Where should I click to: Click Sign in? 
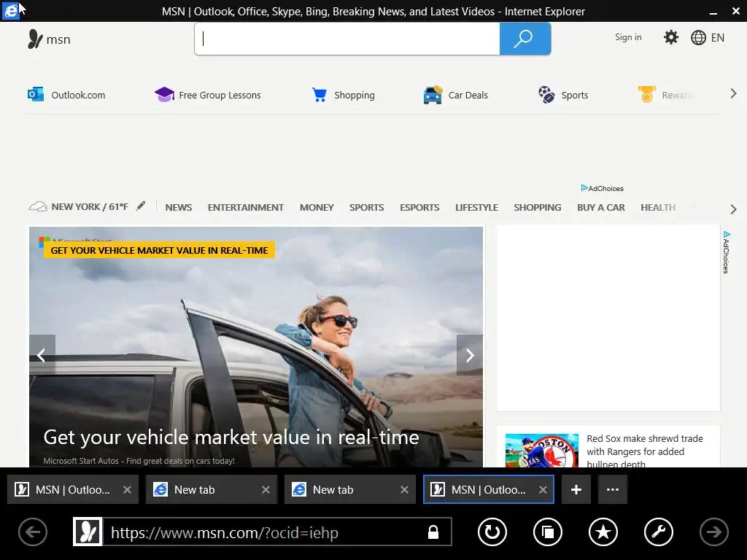click(x=628, y=37)
